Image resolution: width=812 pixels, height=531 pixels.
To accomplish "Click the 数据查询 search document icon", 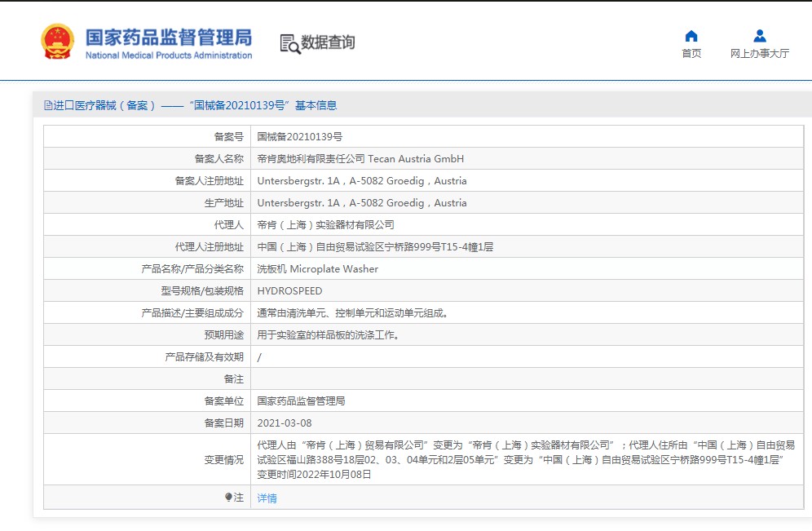I will [289, 43].
